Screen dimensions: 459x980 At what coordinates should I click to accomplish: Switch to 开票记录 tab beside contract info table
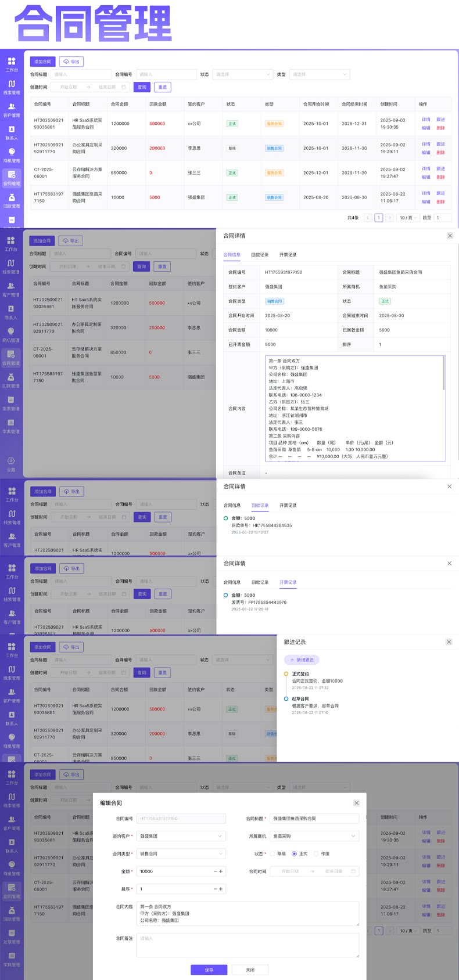coord(288,255)
